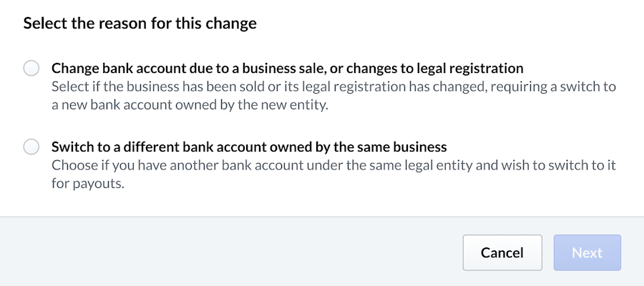This screenshot has width=644, height=286.
Task: Proceed to the next step with Next
Action: tap(587, 252)
